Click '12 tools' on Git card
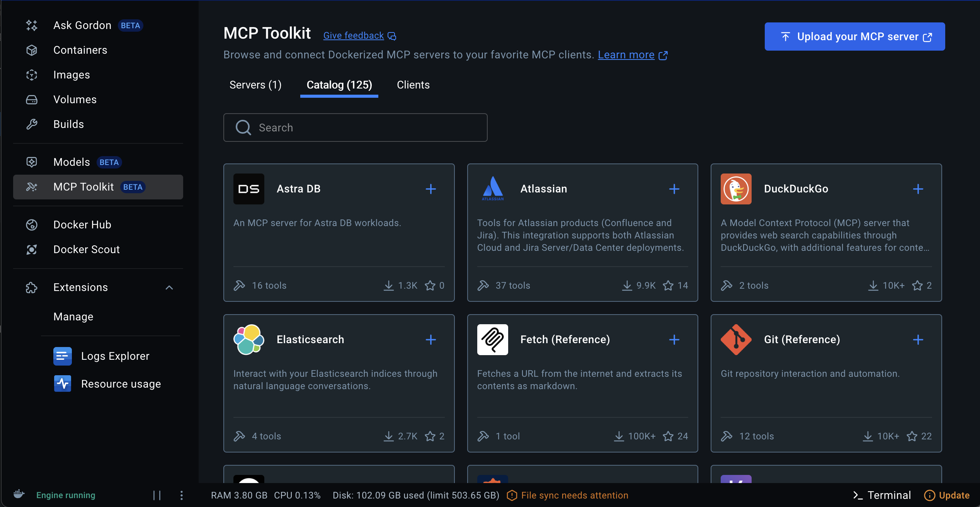 click(x=757, y=436)
